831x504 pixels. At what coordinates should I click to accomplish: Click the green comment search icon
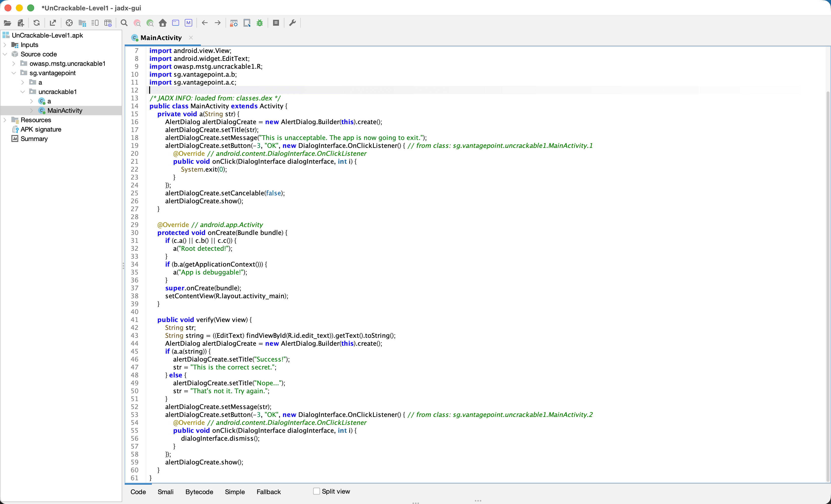(x=150, y=23)
